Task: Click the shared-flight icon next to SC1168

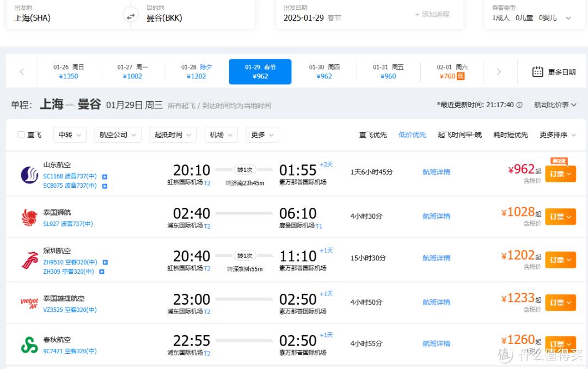Action: 105,176
